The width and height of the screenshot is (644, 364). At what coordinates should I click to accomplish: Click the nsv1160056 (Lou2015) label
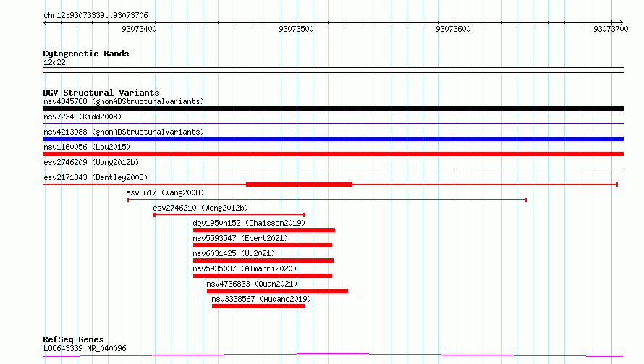(x=87, y=147)
